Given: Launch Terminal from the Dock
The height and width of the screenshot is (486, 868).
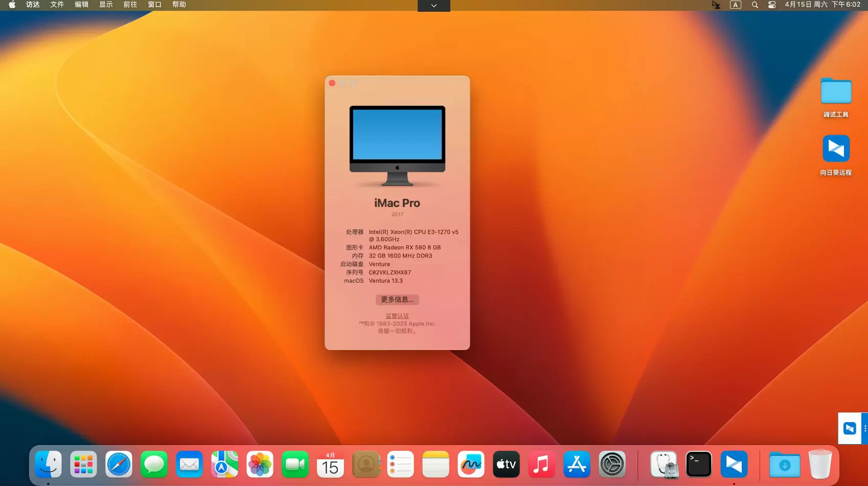Looking at the screenshot, I should click(x=698, y=464).
